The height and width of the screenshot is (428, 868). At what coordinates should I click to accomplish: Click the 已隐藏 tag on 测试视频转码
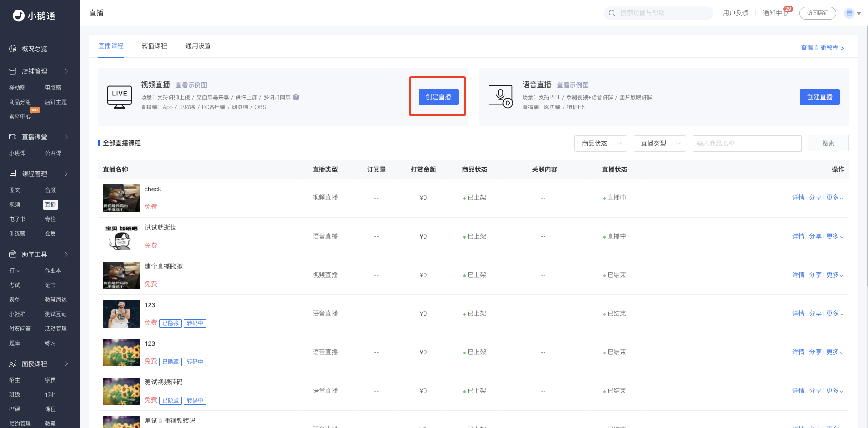[170, 401]
